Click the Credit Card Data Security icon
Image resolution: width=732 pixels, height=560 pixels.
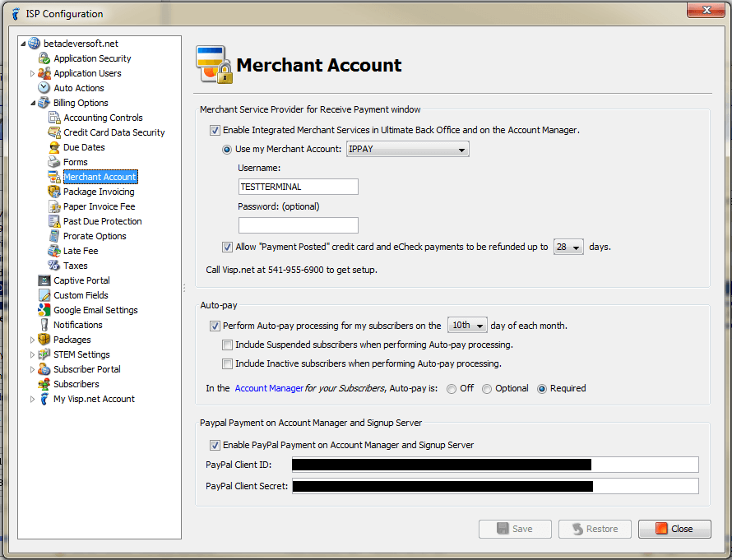pyautogui.click(x=54, y=132)
